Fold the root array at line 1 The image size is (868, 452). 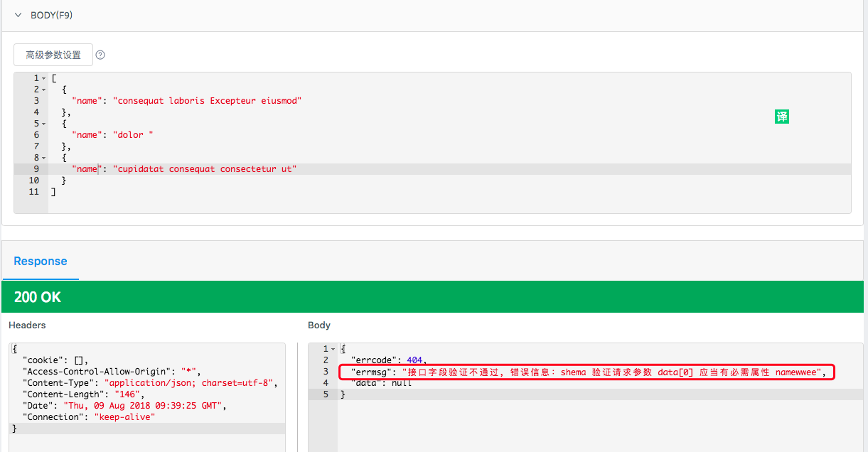point(44,78)
